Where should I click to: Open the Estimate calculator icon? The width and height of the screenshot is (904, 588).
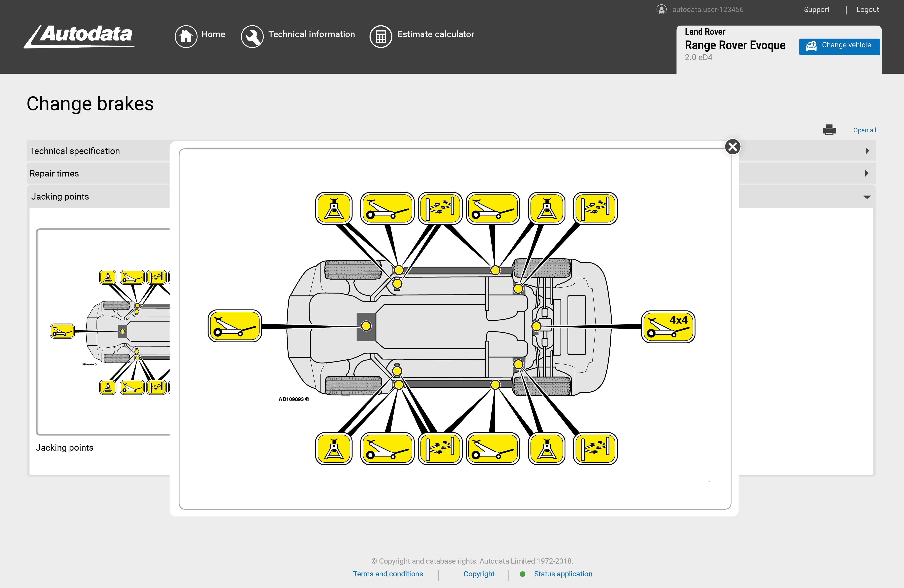(381, 36)
